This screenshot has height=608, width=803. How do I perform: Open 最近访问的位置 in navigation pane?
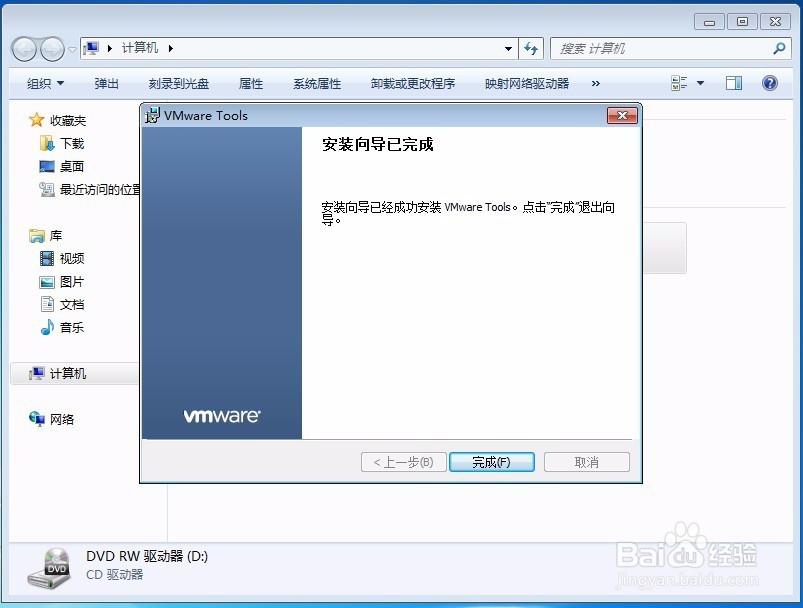100,190
